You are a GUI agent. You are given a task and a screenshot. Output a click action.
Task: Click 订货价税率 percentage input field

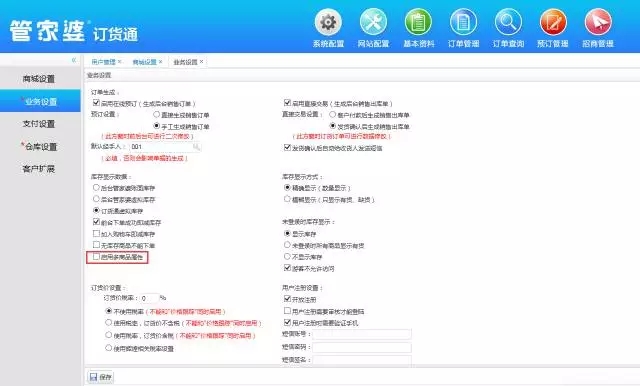point(149,298)
